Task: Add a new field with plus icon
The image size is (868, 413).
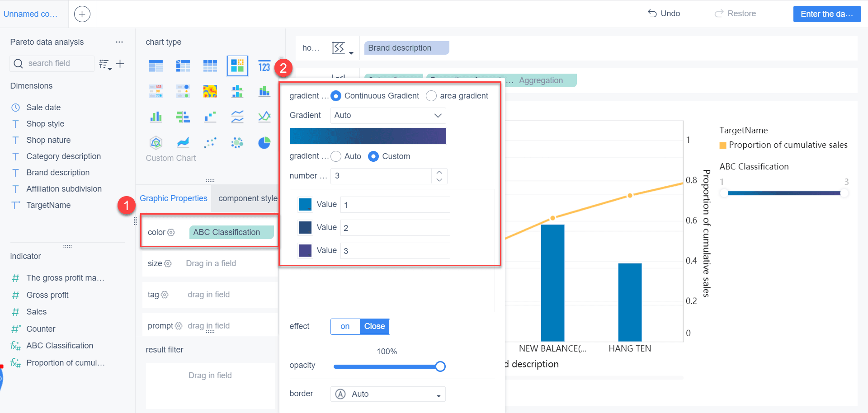Action: pyautogui.click(x=120, y=64)
